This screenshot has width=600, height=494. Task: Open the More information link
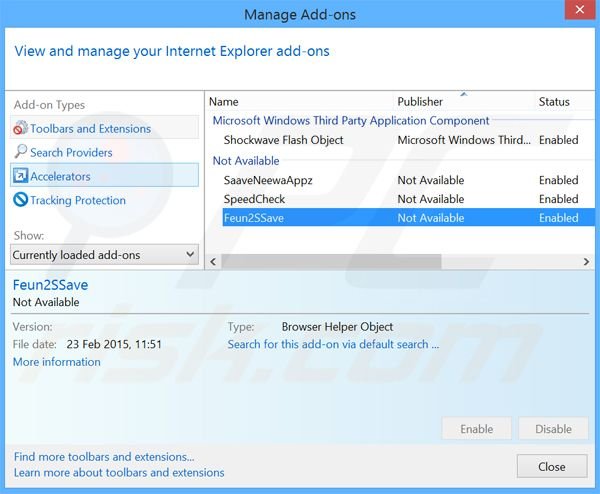point(56,362)
